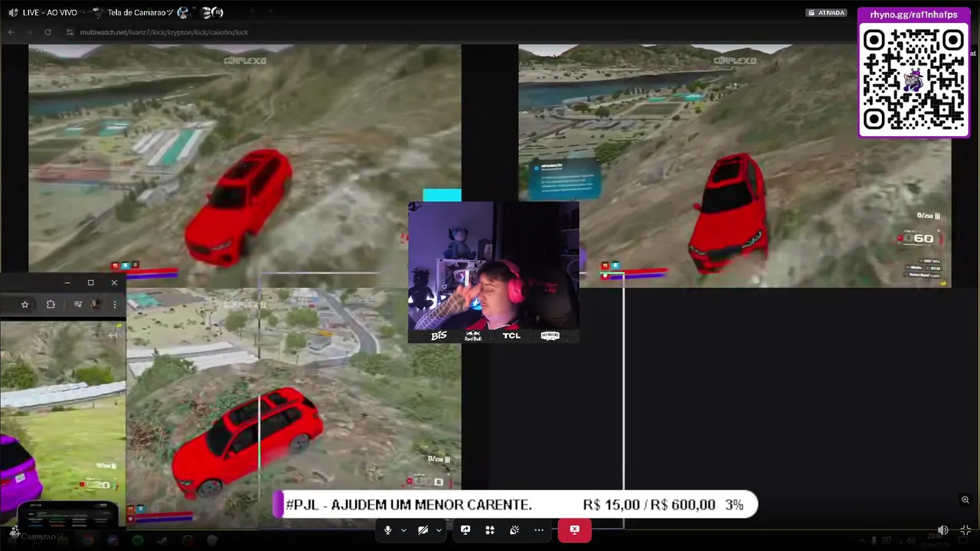Open more options three-dot menu
Image resolution: width=980 pixels, height=551 pixels.
point(539,530)
